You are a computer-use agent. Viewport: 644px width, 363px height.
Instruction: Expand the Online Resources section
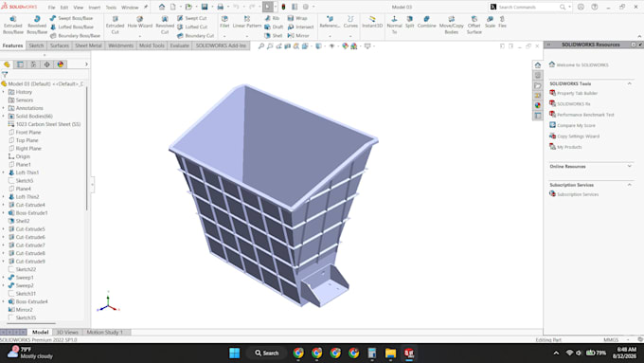tap(629, 167)
